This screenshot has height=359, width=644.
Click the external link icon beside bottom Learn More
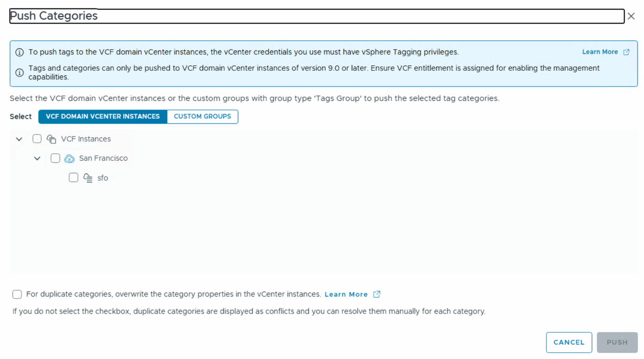(377, 294)
